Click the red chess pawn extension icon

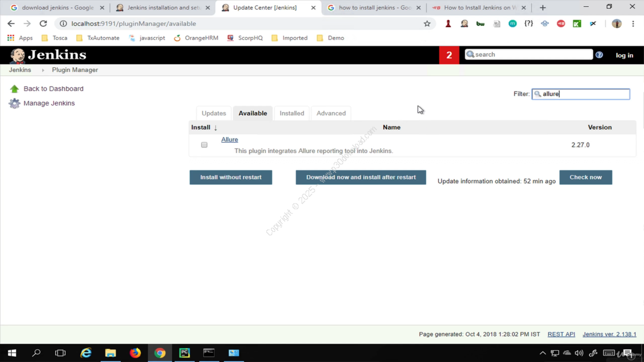click(448, 24)
